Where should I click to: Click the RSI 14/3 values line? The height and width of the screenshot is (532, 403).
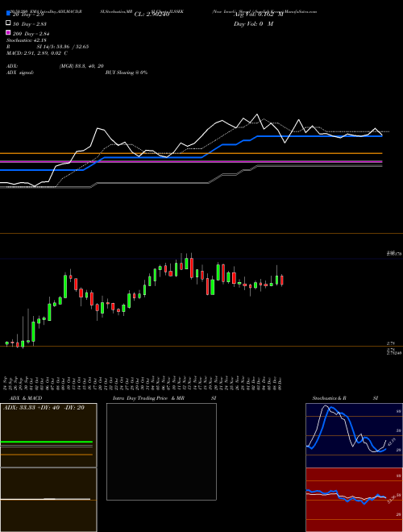coord(48,47)
